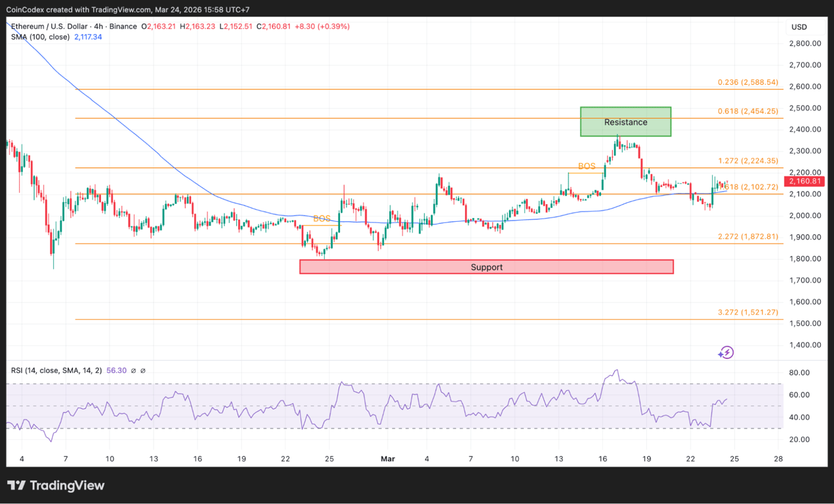Click the first crossed-circle icon beside RSI value
Image resolution: width=834 pixels, height=504 pixels.
pos(134,370)
